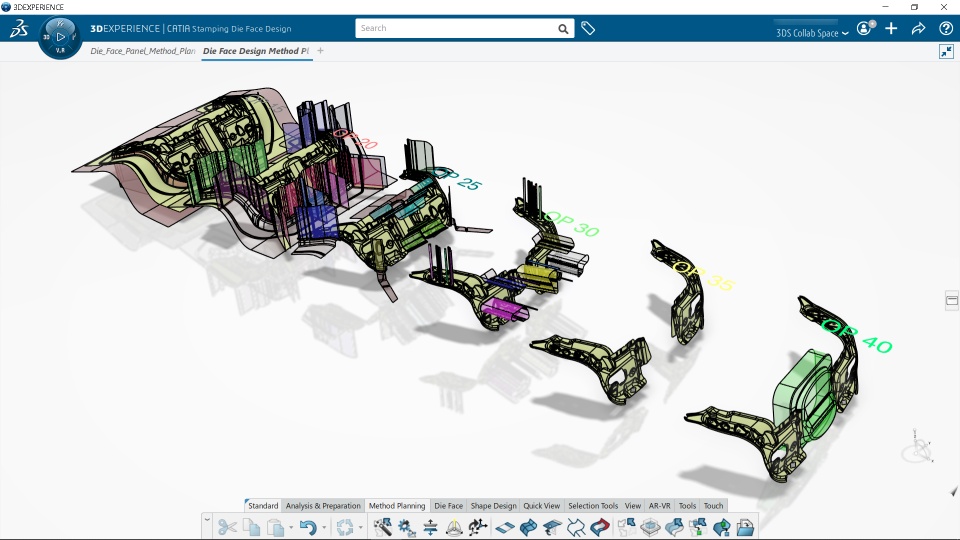
Task: Click the share arrow icon
Action: pyautogui.click(x=918, y=28)
